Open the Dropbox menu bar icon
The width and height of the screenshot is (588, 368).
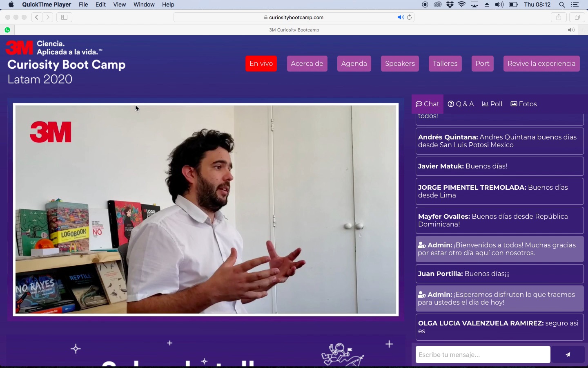click(450, 4)
